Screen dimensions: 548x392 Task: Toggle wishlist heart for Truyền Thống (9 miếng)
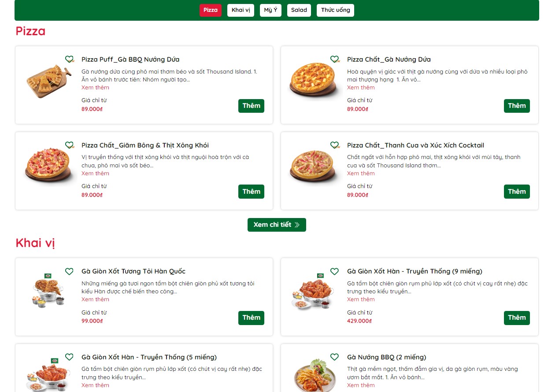click(335, 271)
